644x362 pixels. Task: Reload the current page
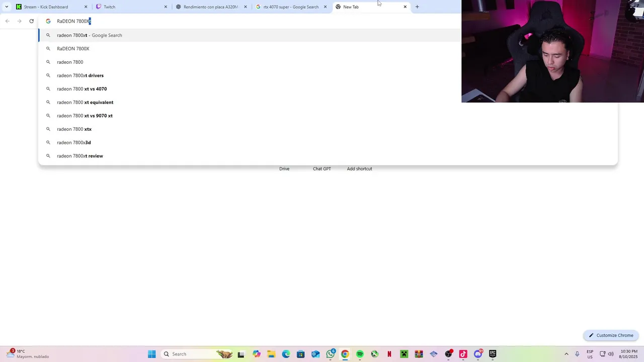click(x=32, y=21)
